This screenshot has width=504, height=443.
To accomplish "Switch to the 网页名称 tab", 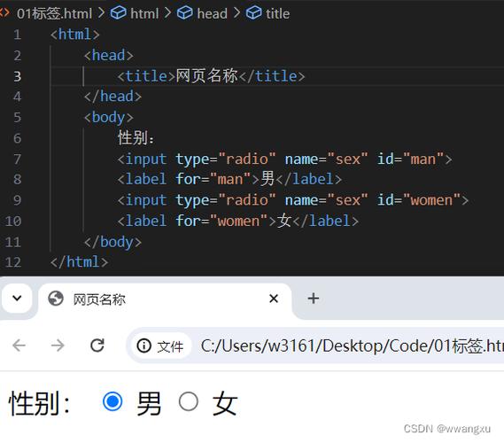I will [x=165, y=299].
